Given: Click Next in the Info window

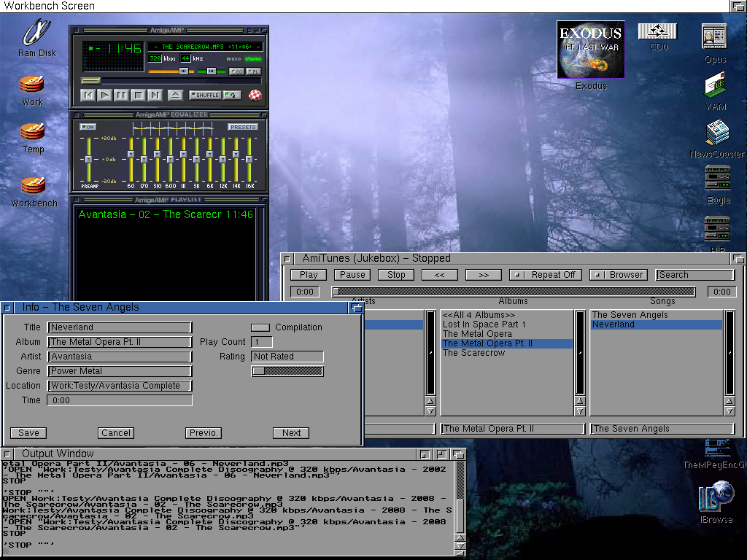Looking at the screenshot, I should [x=291, y=433].
